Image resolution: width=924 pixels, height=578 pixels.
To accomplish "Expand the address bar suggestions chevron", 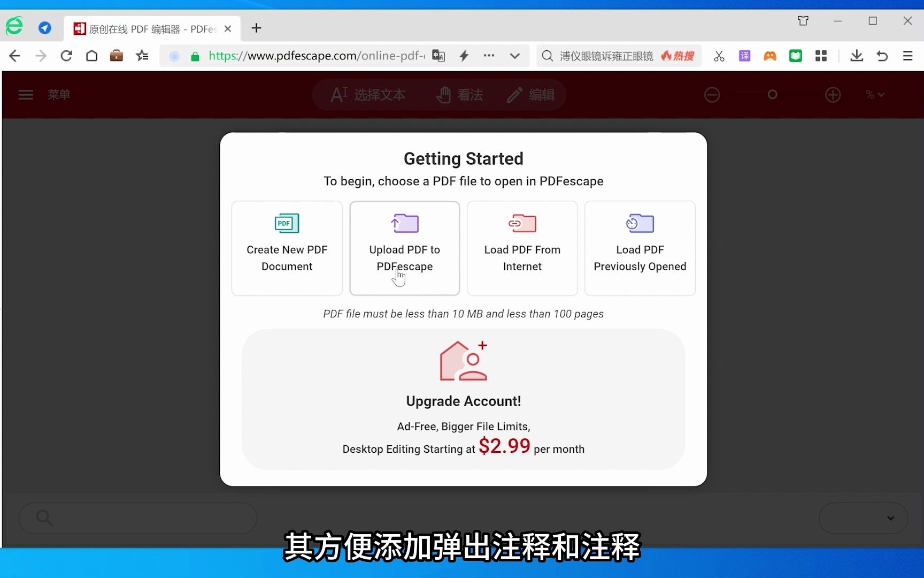I will pos(514,56).
